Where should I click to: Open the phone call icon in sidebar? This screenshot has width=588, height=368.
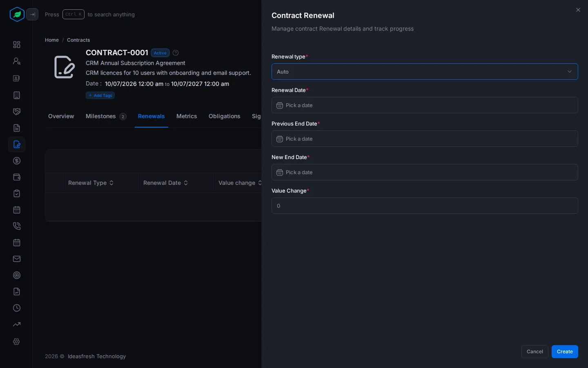(17, 226)
